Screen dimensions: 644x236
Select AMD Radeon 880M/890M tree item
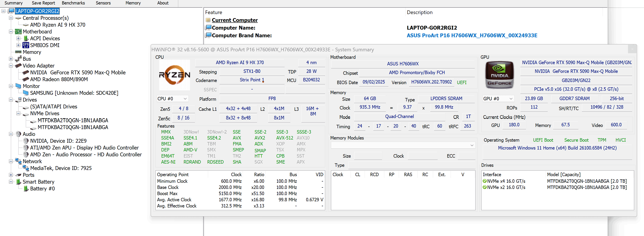click(x=59, y=79)
